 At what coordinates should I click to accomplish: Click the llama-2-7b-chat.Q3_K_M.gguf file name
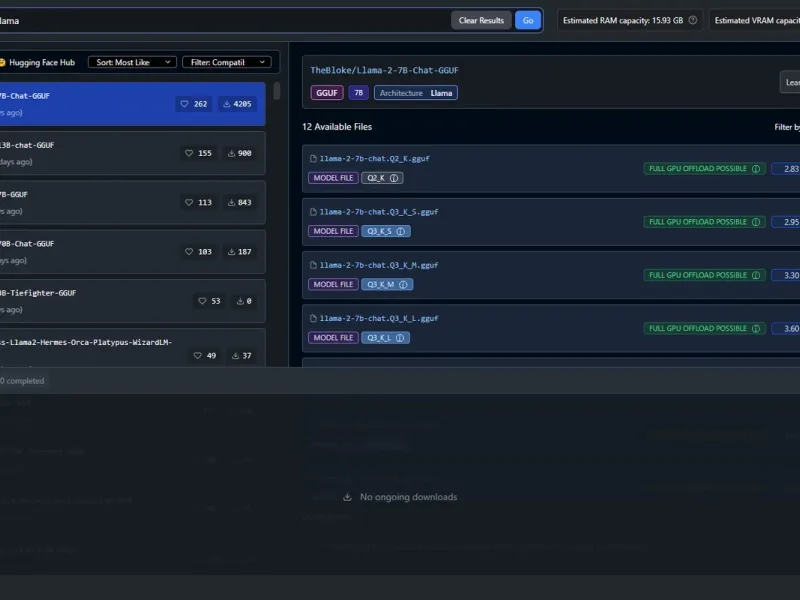click(x=379, y=265)
